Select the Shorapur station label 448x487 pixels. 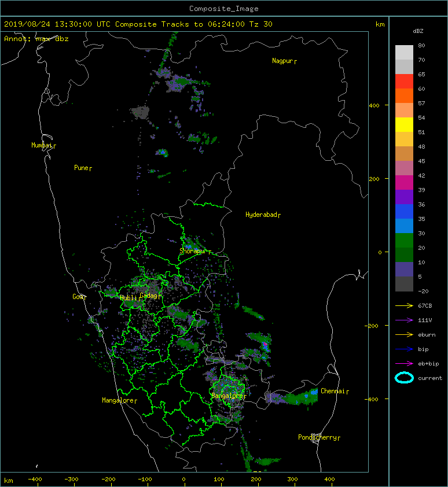pyautogui.click(x=193, y=251)
